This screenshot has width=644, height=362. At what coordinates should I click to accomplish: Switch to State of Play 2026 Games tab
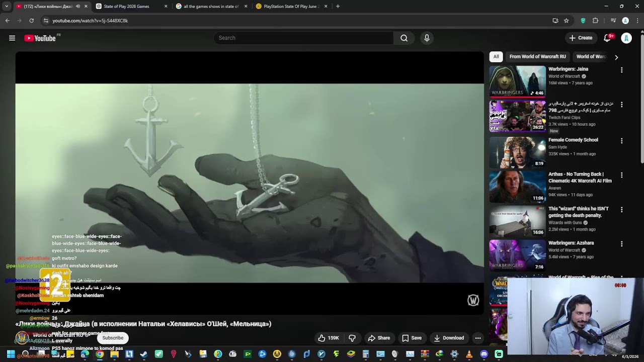(x=131, y=7)
